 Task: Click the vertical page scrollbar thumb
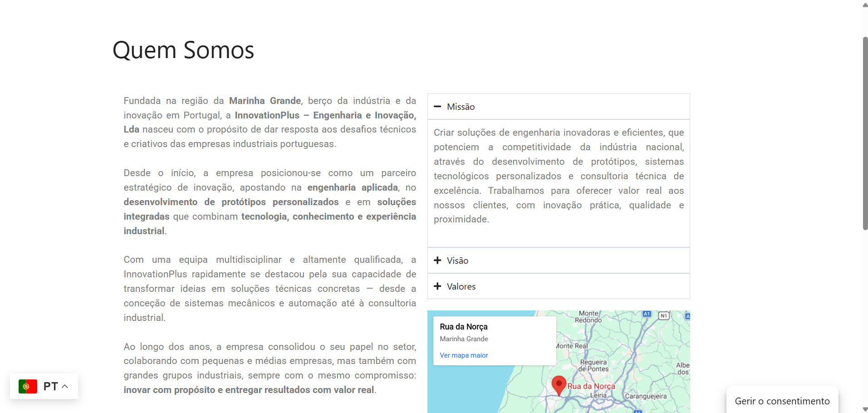click(x=865, y=134)
